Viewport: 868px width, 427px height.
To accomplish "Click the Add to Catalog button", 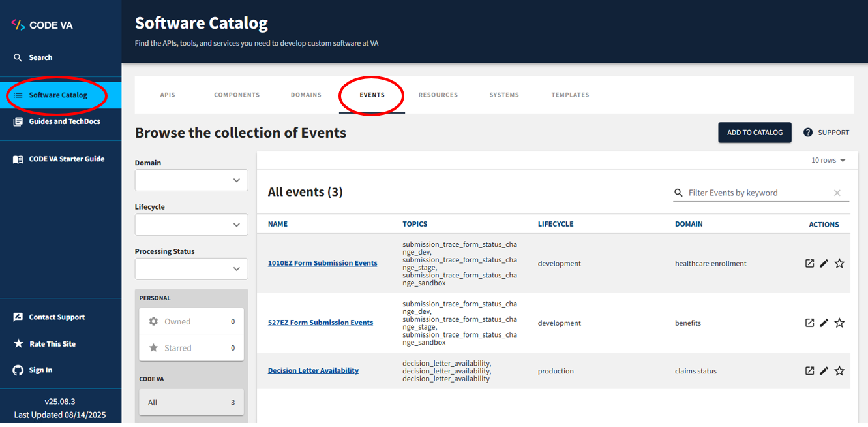I will 755,133.
